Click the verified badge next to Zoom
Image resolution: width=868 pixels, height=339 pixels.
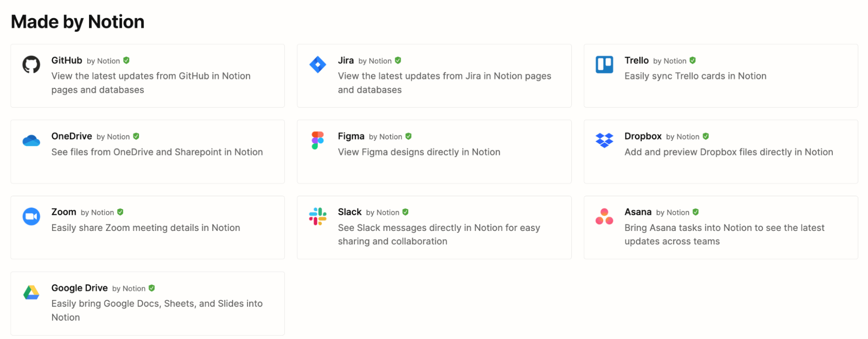(120, 212)
